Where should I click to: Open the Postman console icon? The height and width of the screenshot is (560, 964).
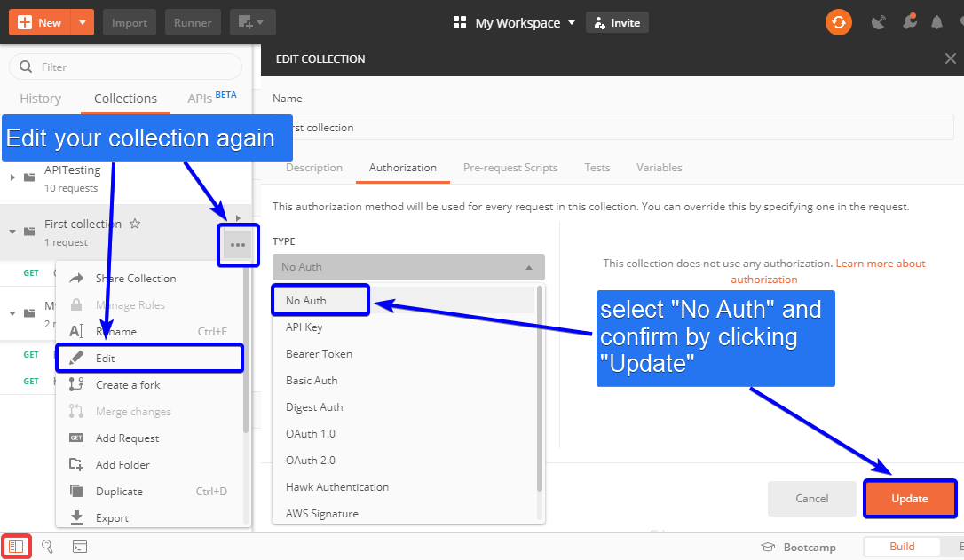tap(80, 547)
